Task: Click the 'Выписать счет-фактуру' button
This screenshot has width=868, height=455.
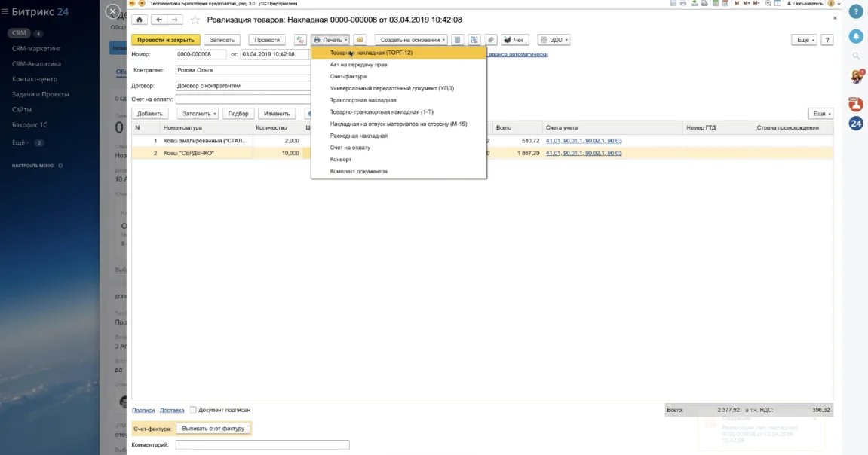Action: [213, 429]
